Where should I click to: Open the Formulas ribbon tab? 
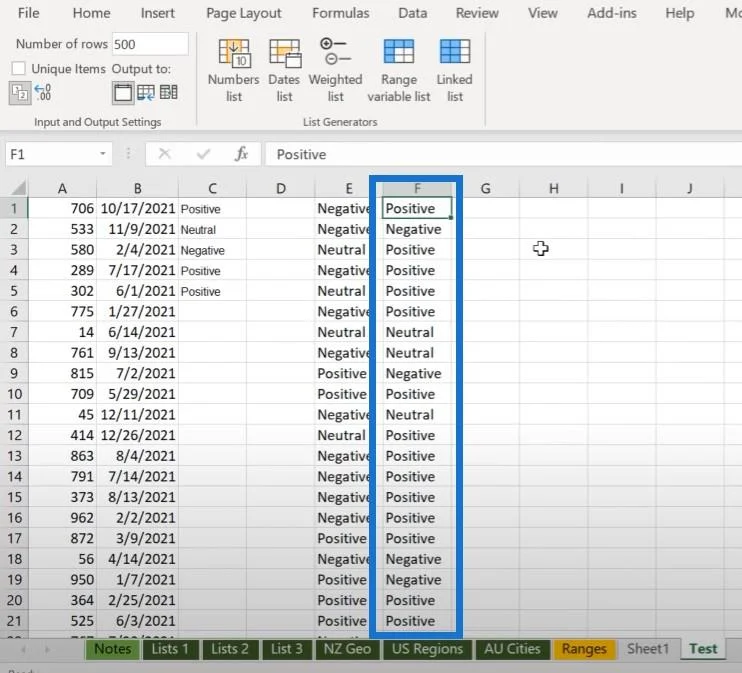click(x=341, y=13)
